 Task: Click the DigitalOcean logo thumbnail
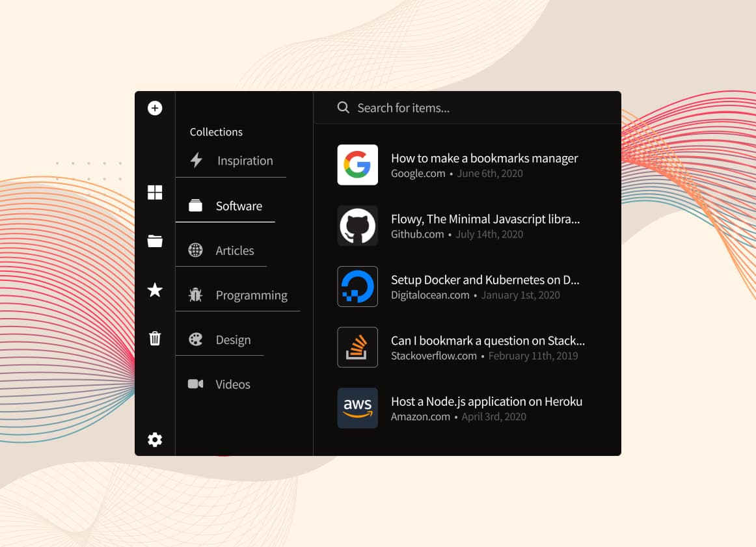[357, 286]
